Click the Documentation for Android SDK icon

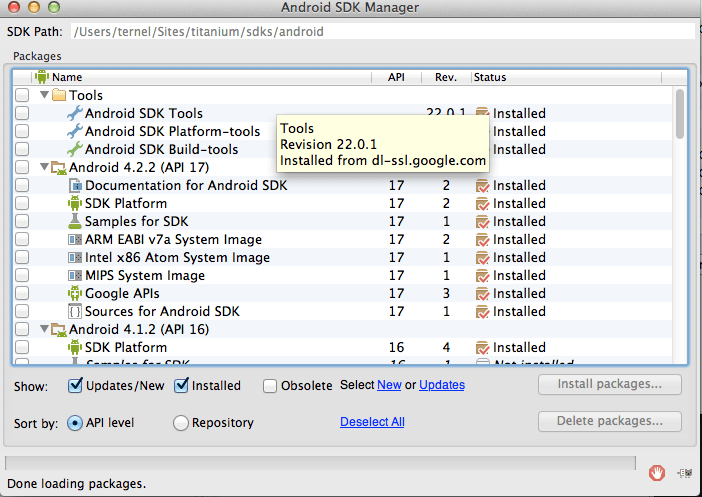click(x=75, y=186)
